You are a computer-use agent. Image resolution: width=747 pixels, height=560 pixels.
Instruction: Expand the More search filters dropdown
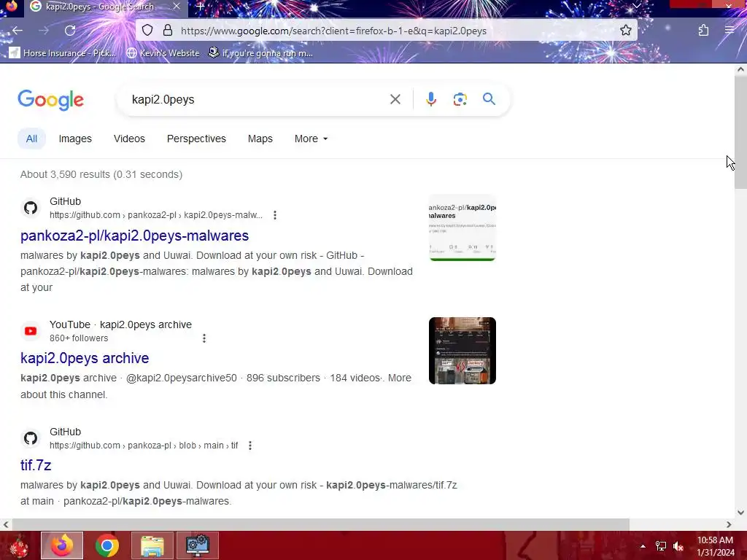311,139
